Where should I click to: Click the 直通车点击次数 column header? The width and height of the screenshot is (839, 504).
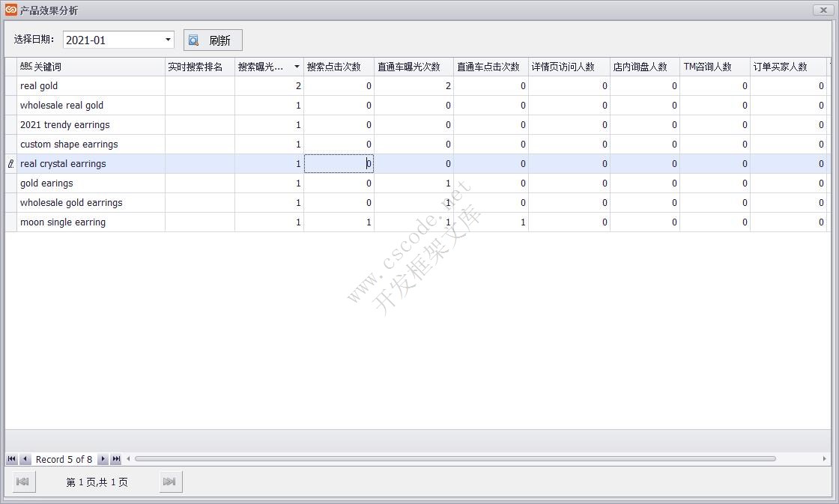[x=491, y=67]
